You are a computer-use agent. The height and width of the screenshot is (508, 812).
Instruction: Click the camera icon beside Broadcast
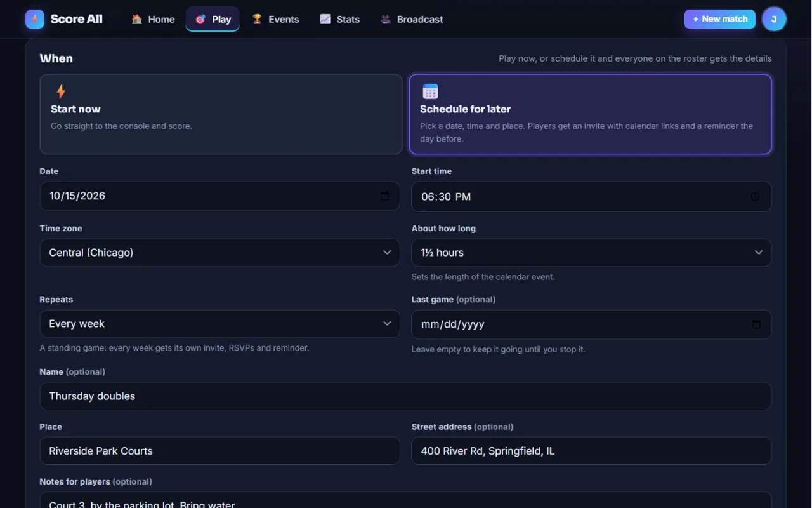[386, 19]
